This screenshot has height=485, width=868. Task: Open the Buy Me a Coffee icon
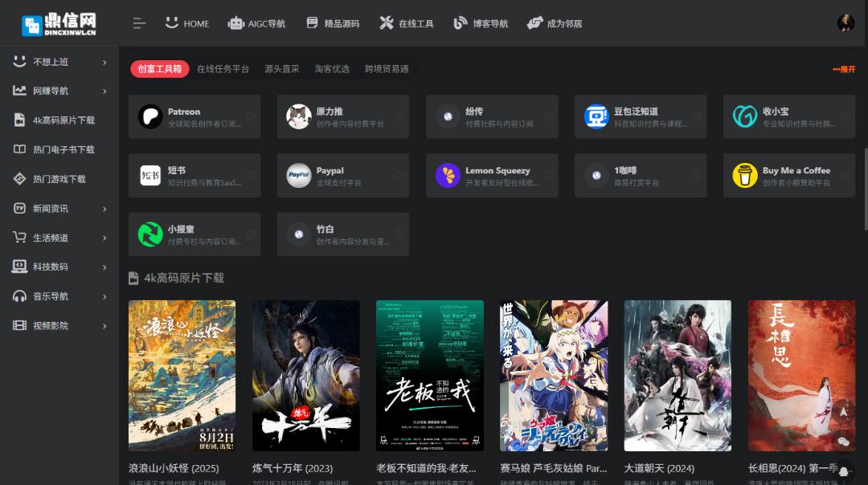coord(745,175)
